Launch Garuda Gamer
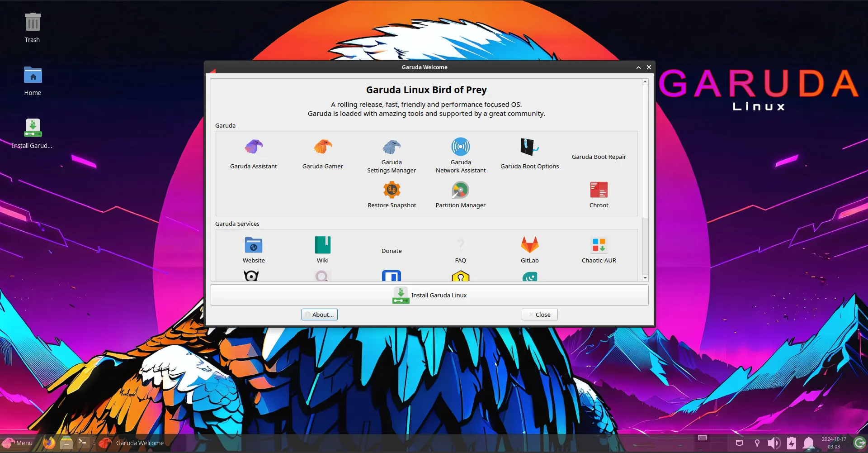 (x=322, y=154)
